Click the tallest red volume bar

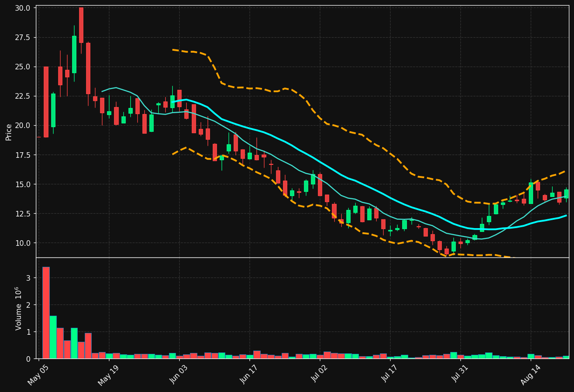(46, 313)
